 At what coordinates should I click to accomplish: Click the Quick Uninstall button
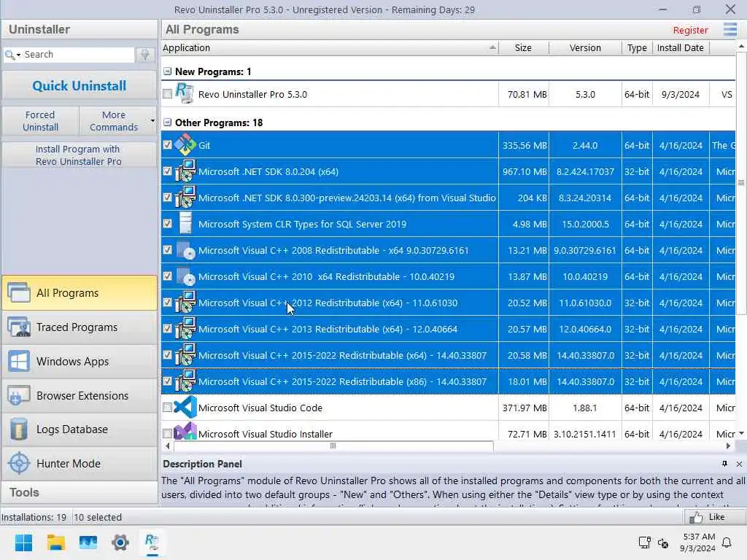(79, 86)
